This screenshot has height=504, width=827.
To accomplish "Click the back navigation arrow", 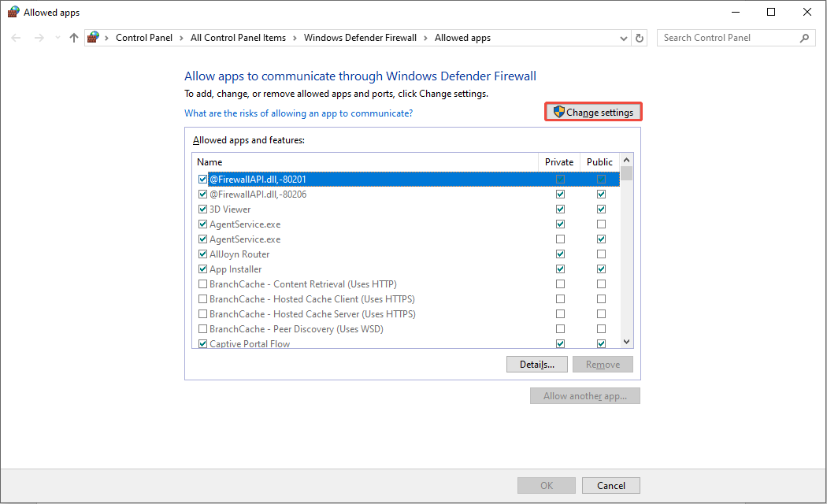I will click(14, 37).
